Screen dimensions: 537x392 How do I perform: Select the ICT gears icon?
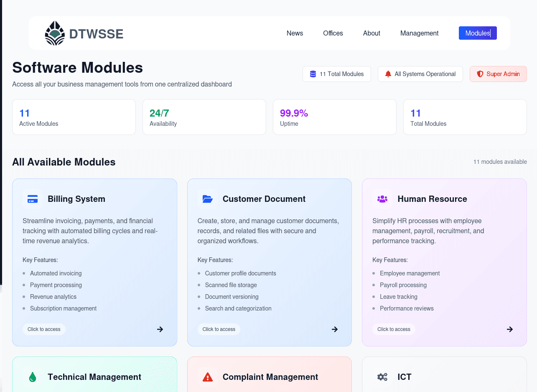(382, 377)
